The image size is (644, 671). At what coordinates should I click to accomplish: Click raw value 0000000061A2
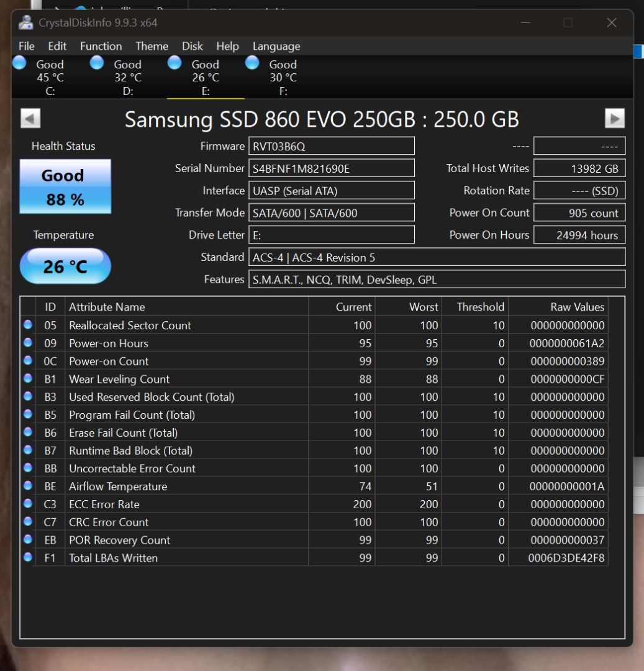pyautogui.click(x=566, y=343)
